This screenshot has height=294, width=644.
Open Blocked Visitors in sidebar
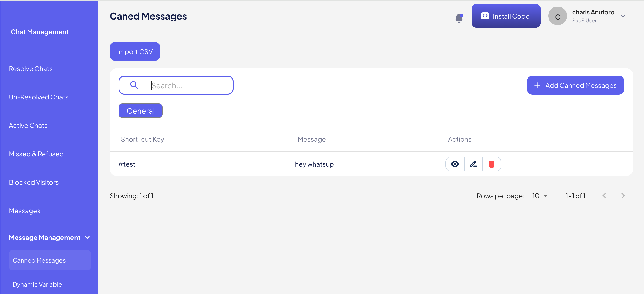coord(34,182)
